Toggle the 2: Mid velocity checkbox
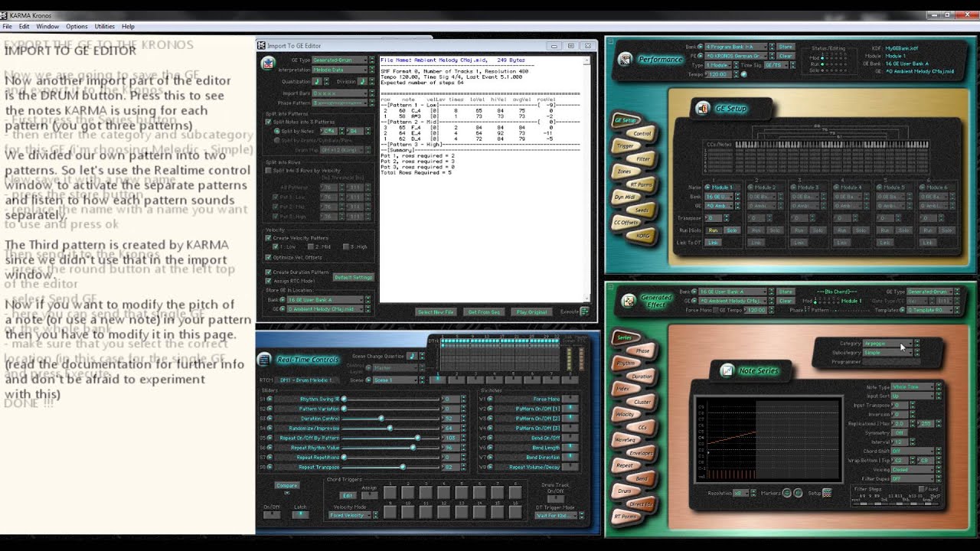The image size is (980, 551). point(311,246)
